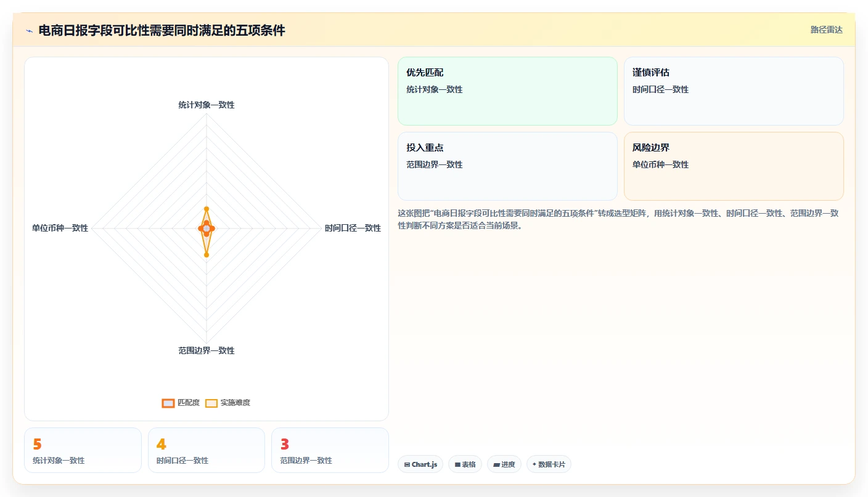Screen dimensions: 868x497
Task: Click the radar axis label 范围边界一致性
Action: (207, 350)
